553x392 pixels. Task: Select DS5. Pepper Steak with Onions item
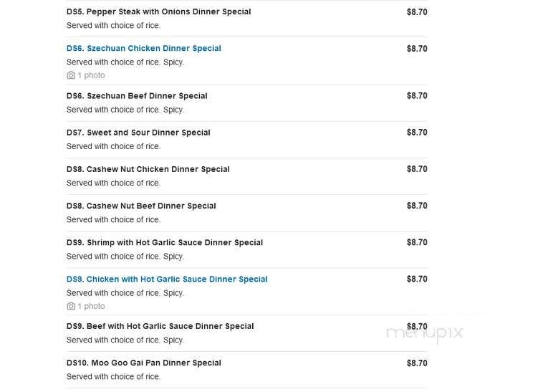click(x=158, y=12)
